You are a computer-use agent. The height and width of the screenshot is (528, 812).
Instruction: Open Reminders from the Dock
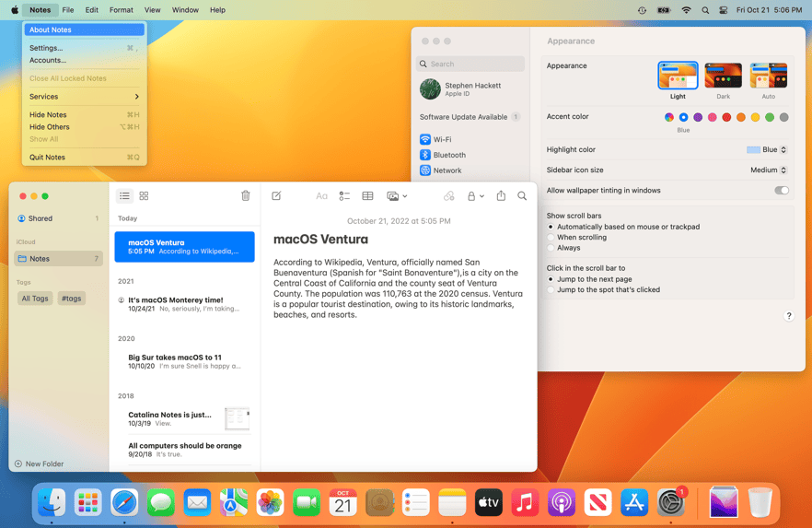[x=416, y=502]
